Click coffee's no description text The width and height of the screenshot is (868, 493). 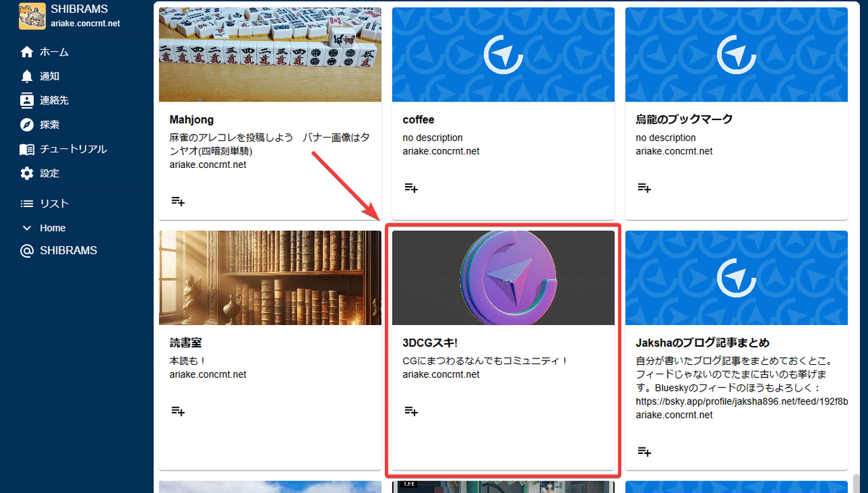click(x=433, y=138)
